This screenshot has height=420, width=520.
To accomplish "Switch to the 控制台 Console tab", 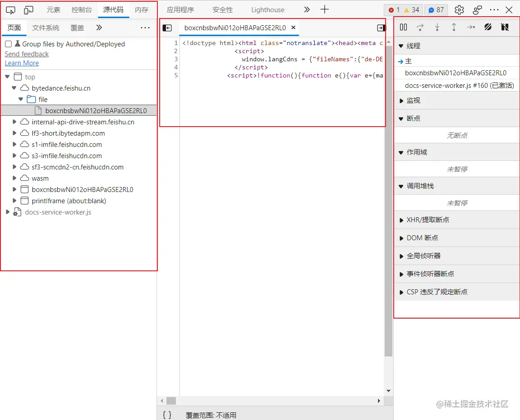I will point(82,10).
